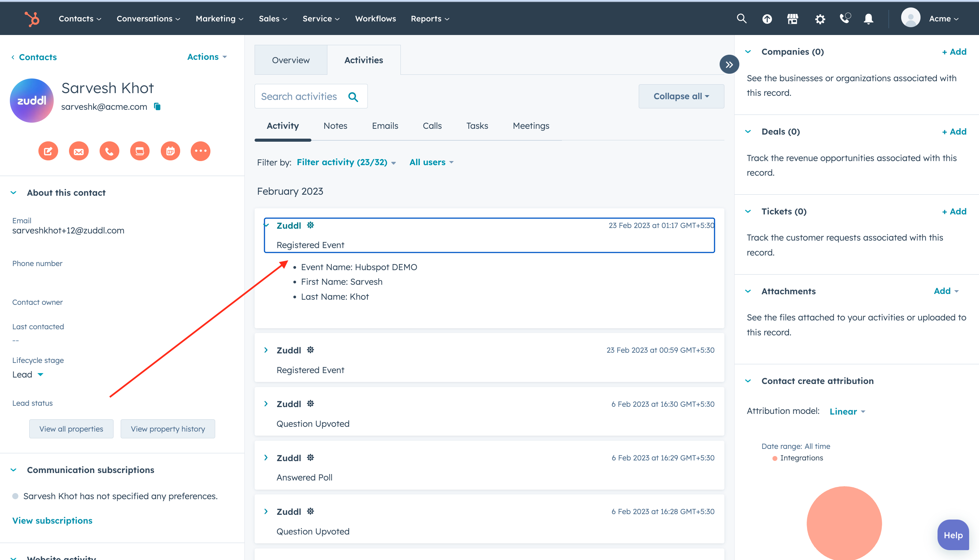
Task: Open the Lifecycle stage Lead dropdown
Action: [x=28, y=374]
